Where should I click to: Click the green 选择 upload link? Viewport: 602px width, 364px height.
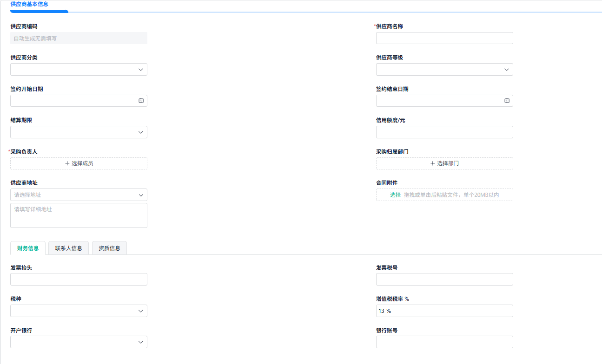click(x=395, y=195)
